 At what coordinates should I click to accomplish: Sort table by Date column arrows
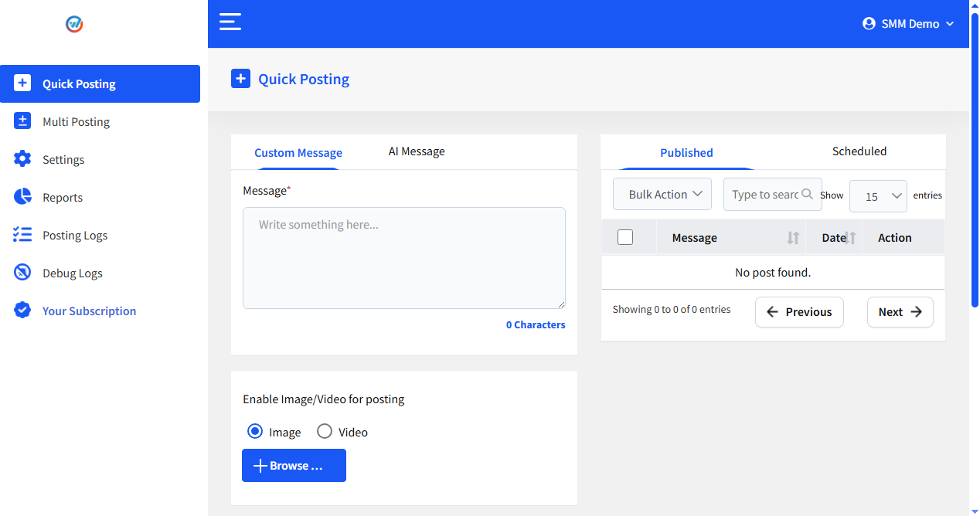[x=851, y=238]
